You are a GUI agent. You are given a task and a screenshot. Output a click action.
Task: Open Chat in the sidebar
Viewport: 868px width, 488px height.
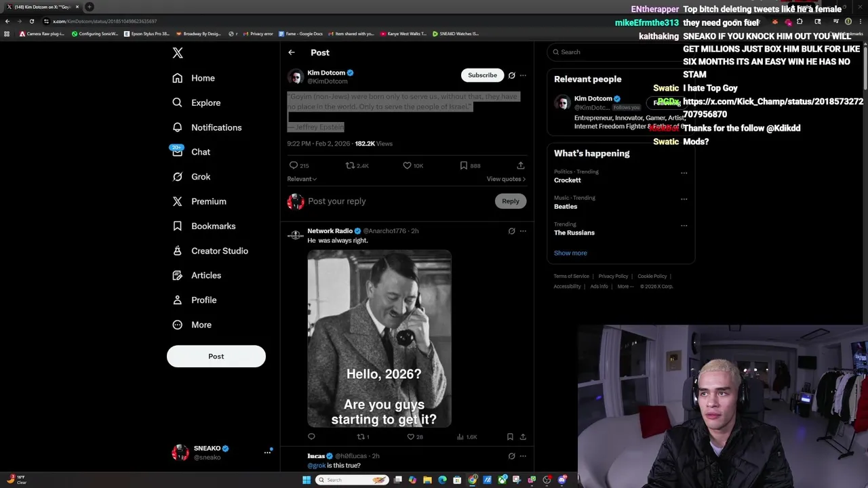click(x=191, y=152)
